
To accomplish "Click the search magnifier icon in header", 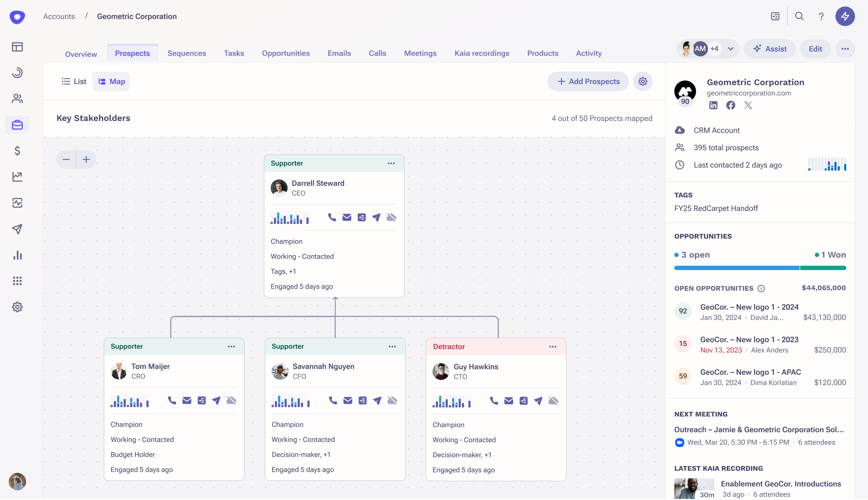I will click(799, 16).
